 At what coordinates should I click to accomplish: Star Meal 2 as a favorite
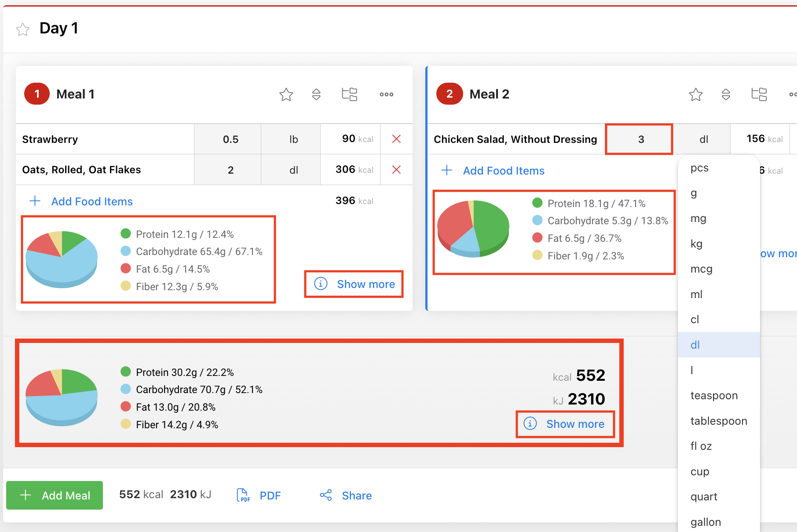coord(696,94)
